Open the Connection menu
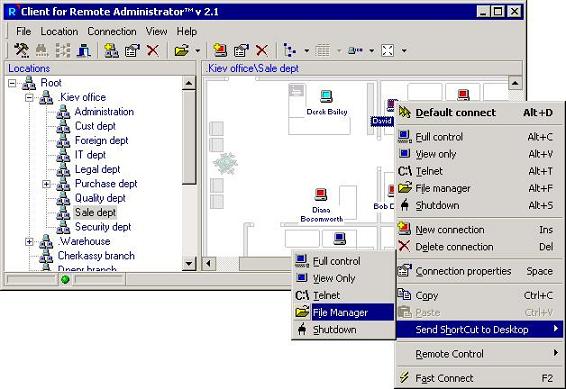Viewport: 566px width, 389px height. (112, 31)
